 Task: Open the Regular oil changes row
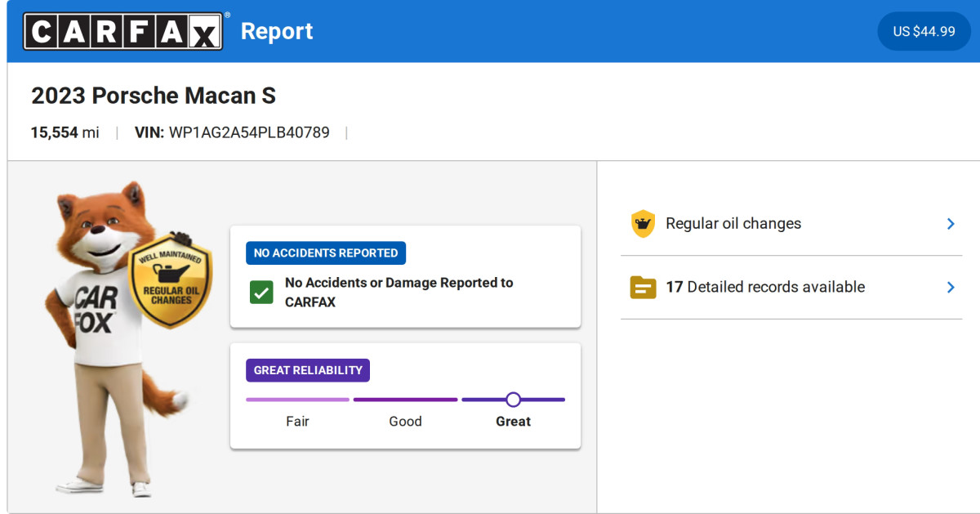pyautogui.click(x=733, y=224)
